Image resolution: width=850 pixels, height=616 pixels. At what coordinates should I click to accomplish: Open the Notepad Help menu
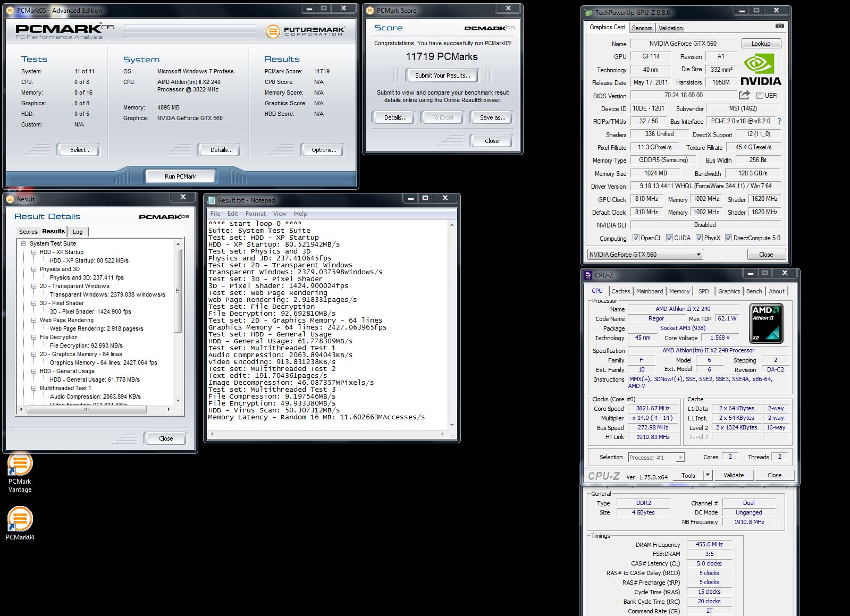pos(300,214)
